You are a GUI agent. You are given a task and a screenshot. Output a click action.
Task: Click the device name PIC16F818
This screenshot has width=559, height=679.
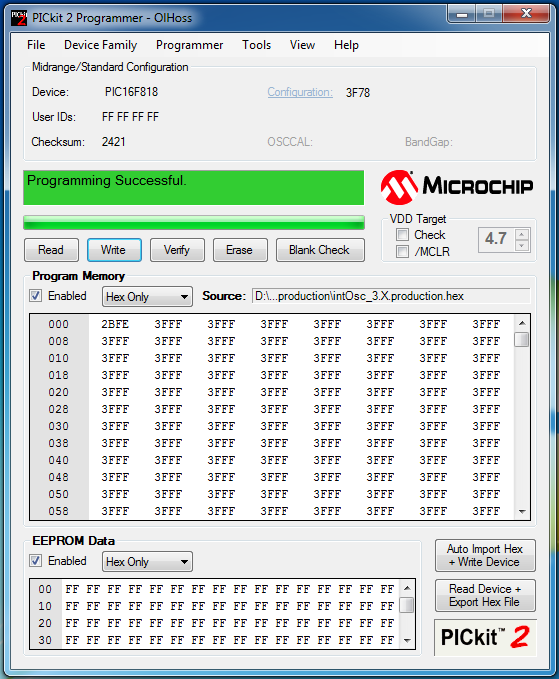pos(132,92)
